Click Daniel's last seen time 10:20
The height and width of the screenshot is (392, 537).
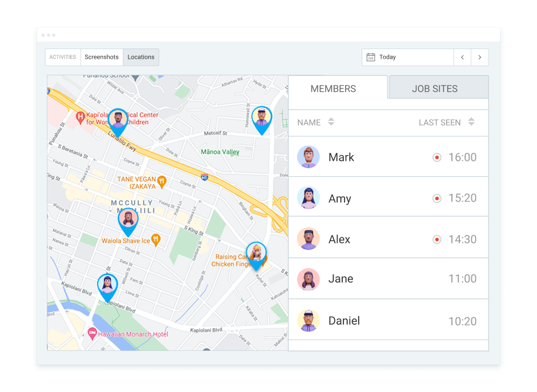click(x=462, y=321)
